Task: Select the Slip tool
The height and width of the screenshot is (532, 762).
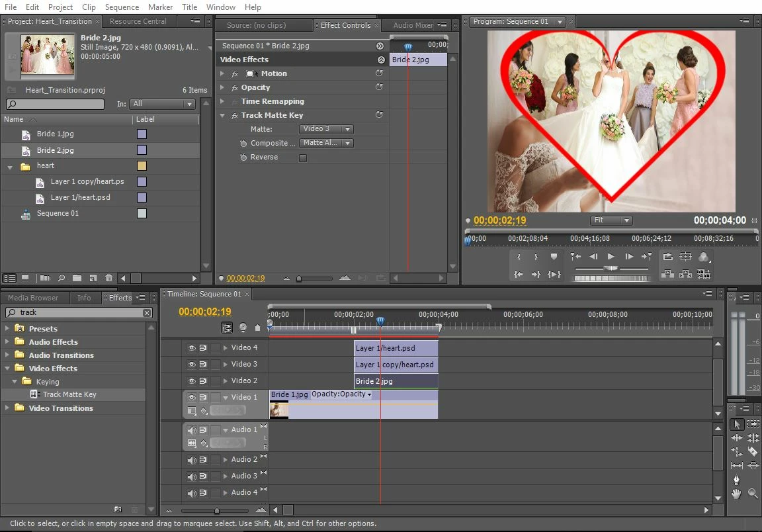Action: point(737,465)
